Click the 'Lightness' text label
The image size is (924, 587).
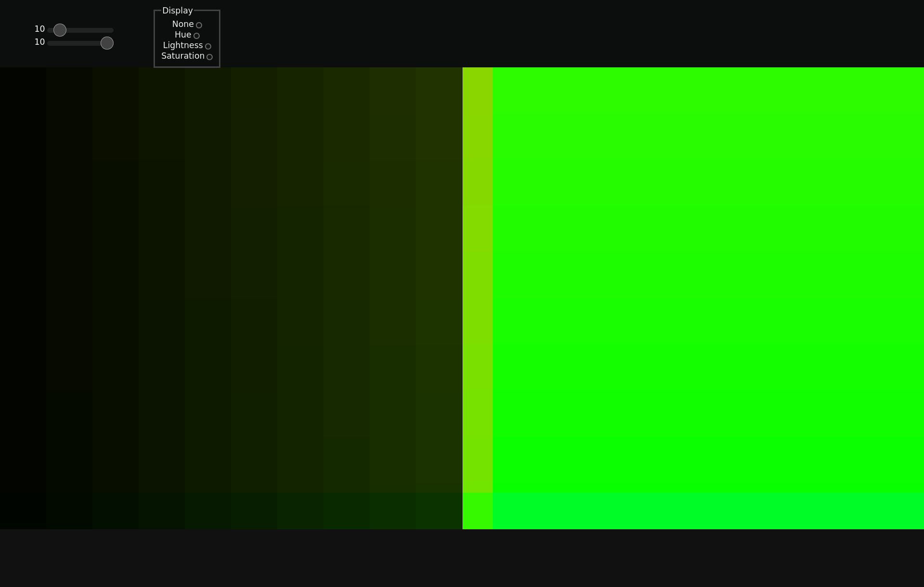[x=182, y=45]
